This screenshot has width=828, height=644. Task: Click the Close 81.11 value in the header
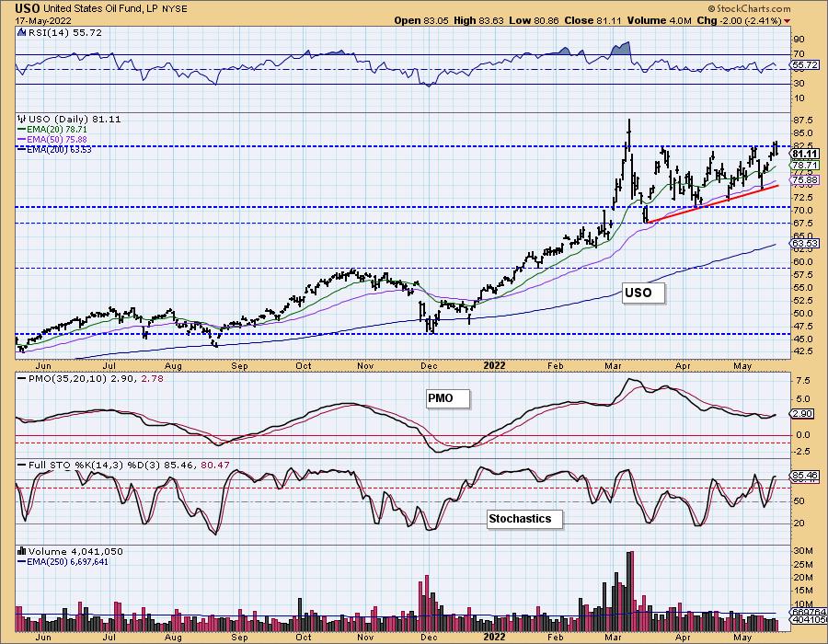coord(592,20)
